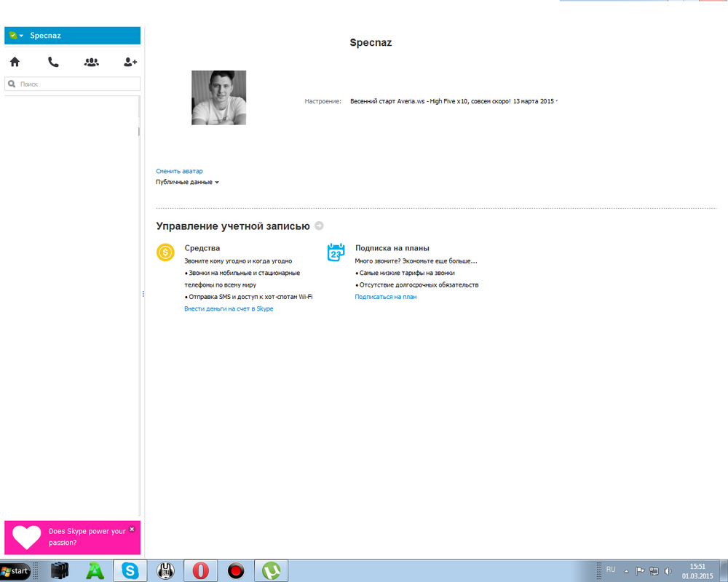Screen dimensions: 728x582
Task: Click the calendar subscription plans icon
Action: pos(336,252)
